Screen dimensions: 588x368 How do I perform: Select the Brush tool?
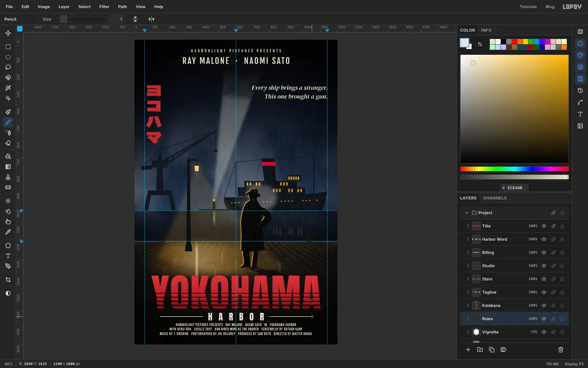(x=8, y=112)
